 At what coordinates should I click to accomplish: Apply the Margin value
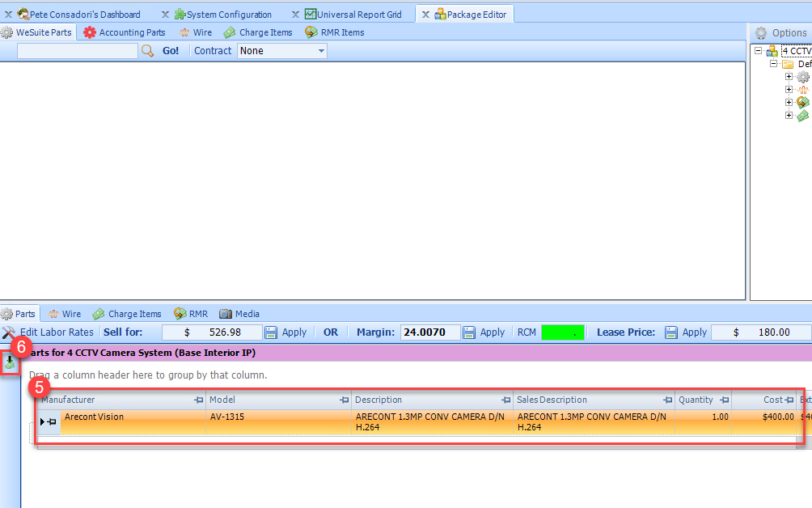pos(484,332)
